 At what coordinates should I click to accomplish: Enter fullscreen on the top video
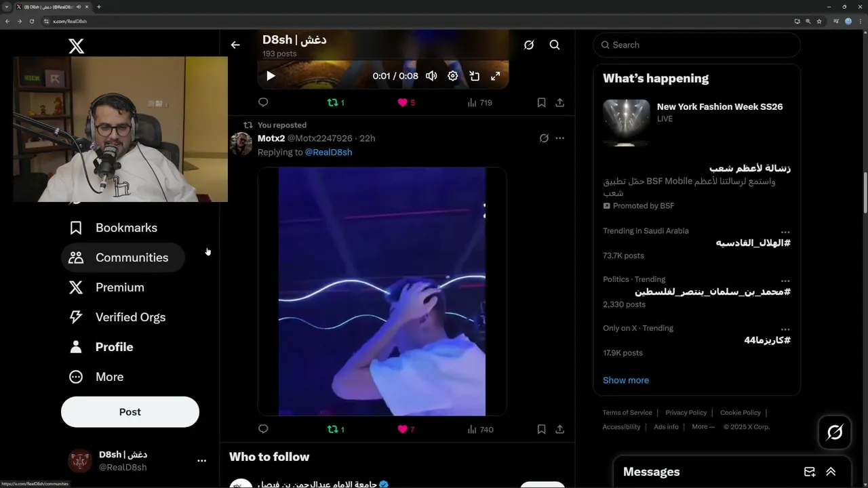(496, 76)
